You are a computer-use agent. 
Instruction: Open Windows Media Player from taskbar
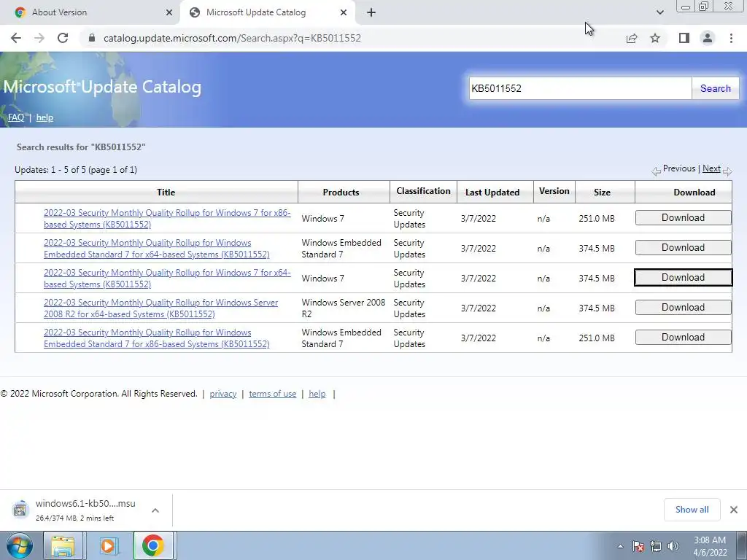pos(108,545)
